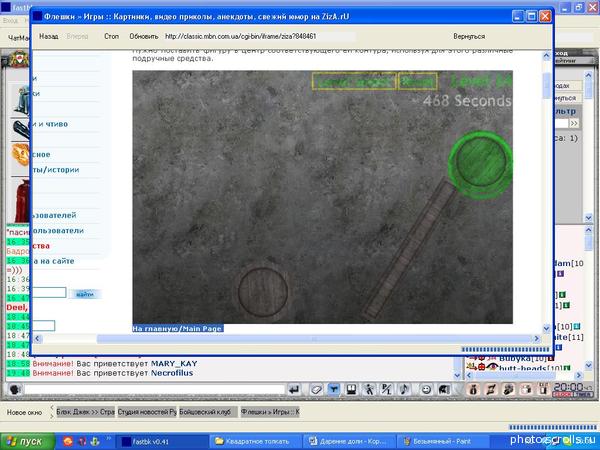600x450 pixels.
Task: Click the sidebar link ending in ользователи
Action: pyautogui.click(x=58, y=230)
